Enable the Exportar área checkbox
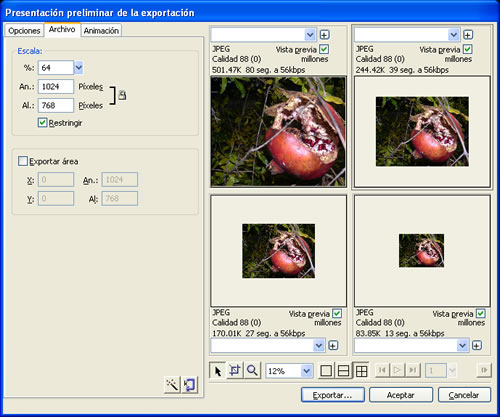Screen dimensions: 500x417 pos(23,161)
